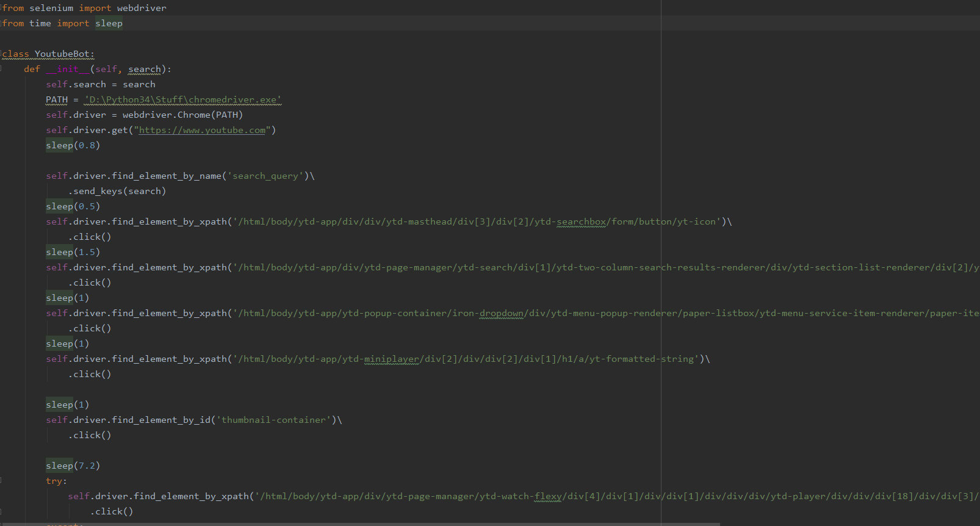Click the sleep(1.5) statement
Screen dimensions: 980x526
click(x=73, y=252)
